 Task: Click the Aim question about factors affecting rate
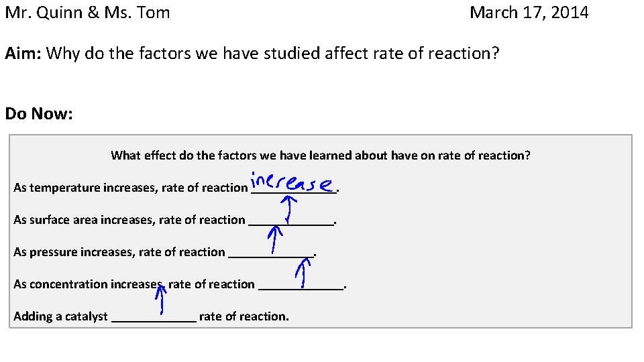coord(273,54)
